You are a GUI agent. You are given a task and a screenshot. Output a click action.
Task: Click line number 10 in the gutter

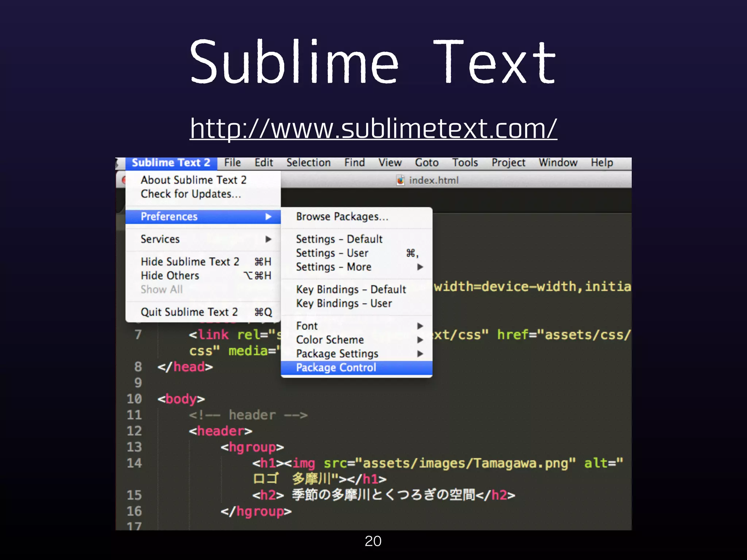[x=134, y=399]
